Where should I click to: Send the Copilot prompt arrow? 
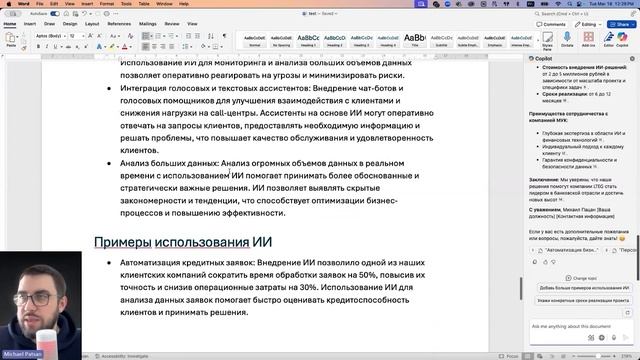click(625, 338)
